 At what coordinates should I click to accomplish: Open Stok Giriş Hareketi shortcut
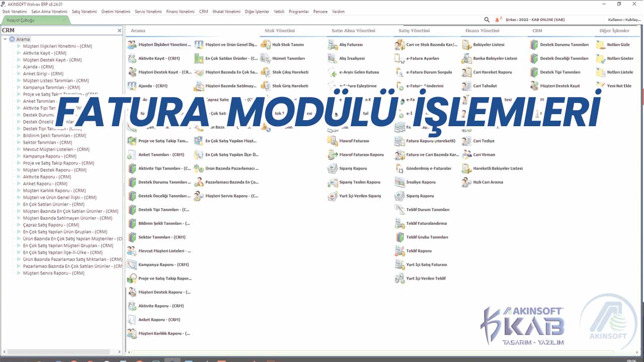[284, 86]
